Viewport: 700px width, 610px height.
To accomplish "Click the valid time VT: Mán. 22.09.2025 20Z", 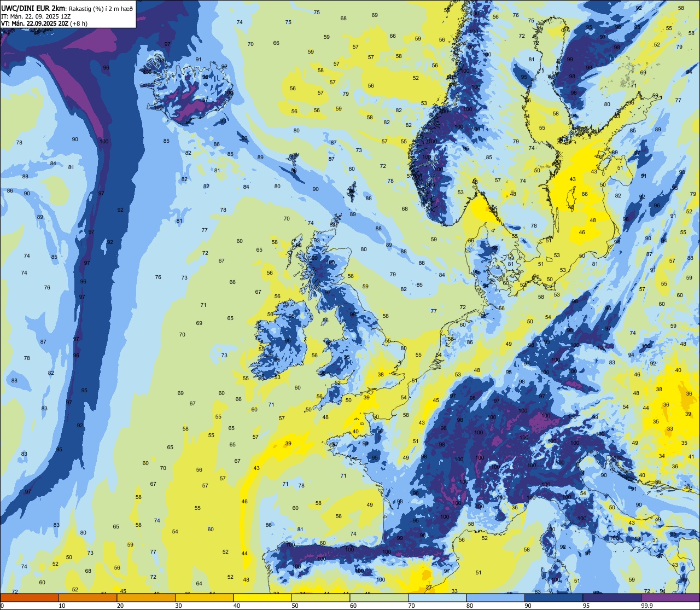I will (x=34, y=24).
